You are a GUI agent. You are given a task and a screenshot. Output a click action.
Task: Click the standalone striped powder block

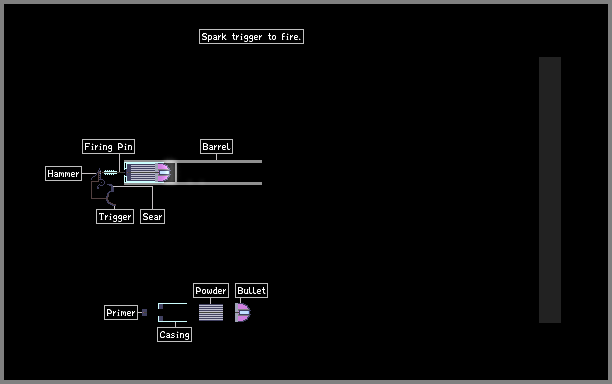[x=211, y=313]
